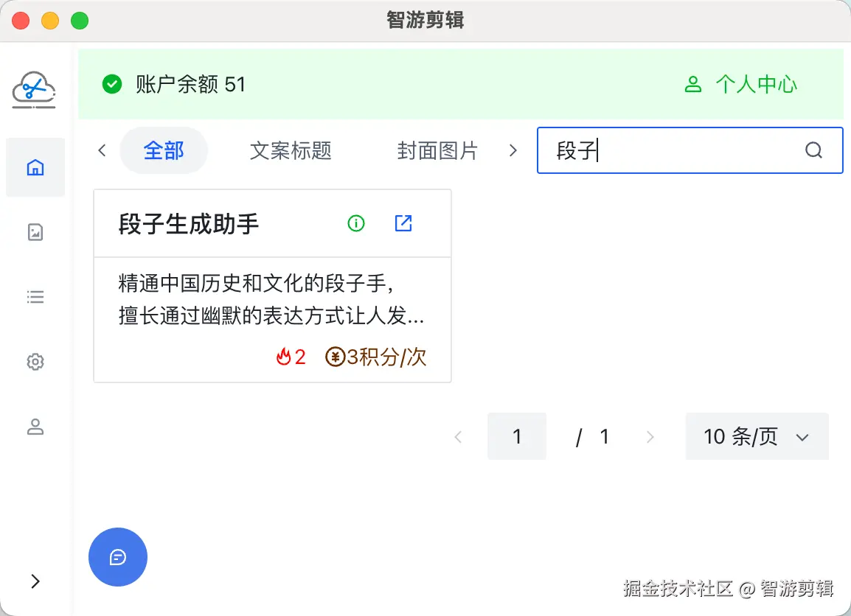Click the cloud scissors app logo

coord(34,90)
